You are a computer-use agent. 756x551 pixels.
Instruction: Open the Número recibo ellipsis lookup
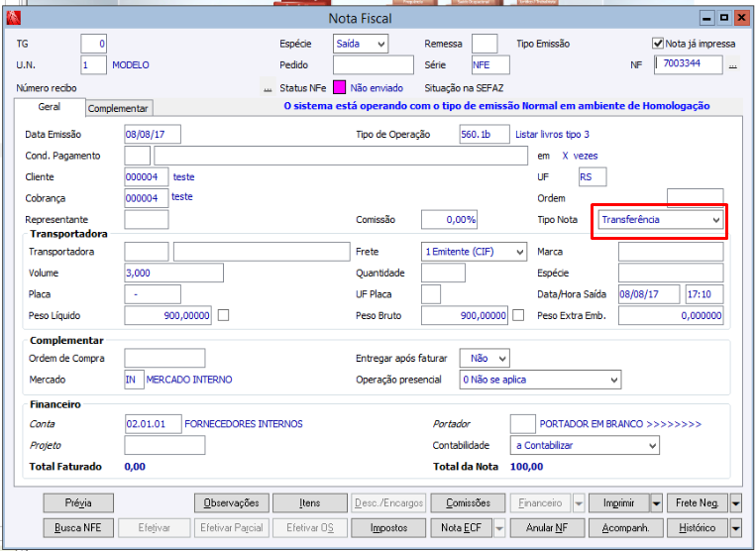(268, 88)
